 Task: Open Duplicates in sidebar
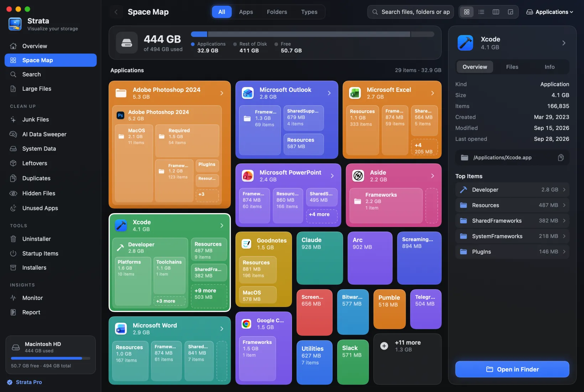pos(51,178)
